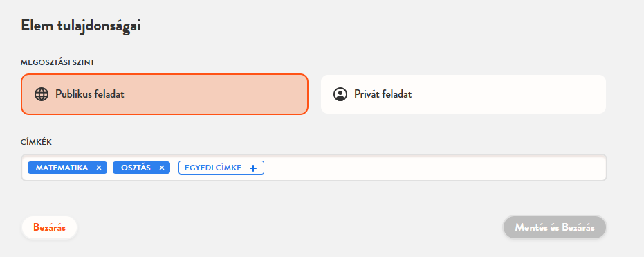
Task: Click the 'Publikus feladat' text label
Action: pos(89,94)
